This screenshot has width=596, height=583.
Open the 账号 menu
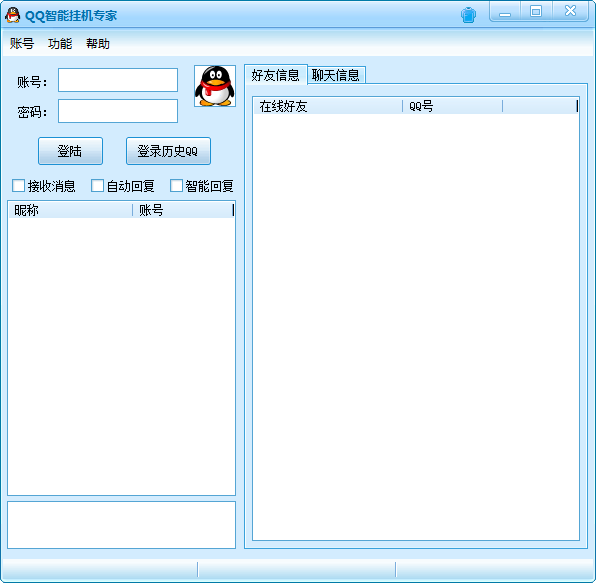pyautogui.click(x=22, y=43)
